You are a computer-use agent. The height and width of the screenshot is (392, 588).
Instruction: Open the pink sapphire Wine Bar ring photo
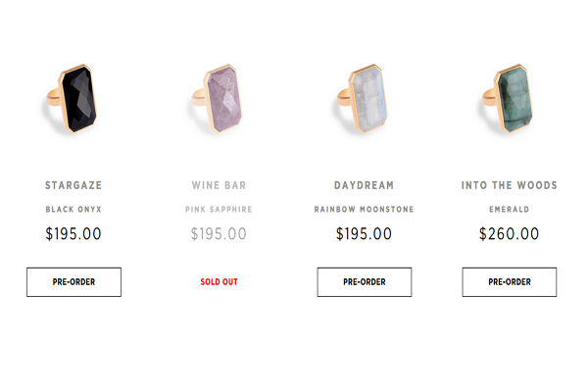(220, 100)
